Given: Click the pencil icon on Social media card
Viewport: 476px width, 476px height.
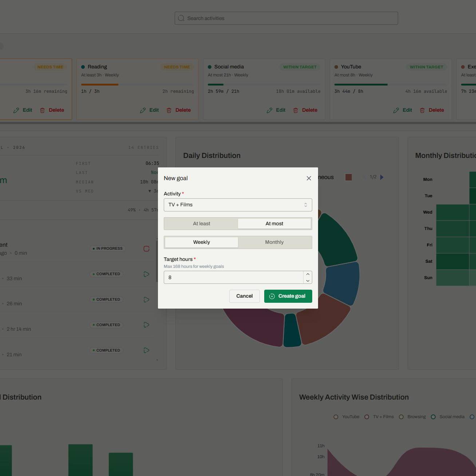Looking at the screenshot, I should click(269, 110).
